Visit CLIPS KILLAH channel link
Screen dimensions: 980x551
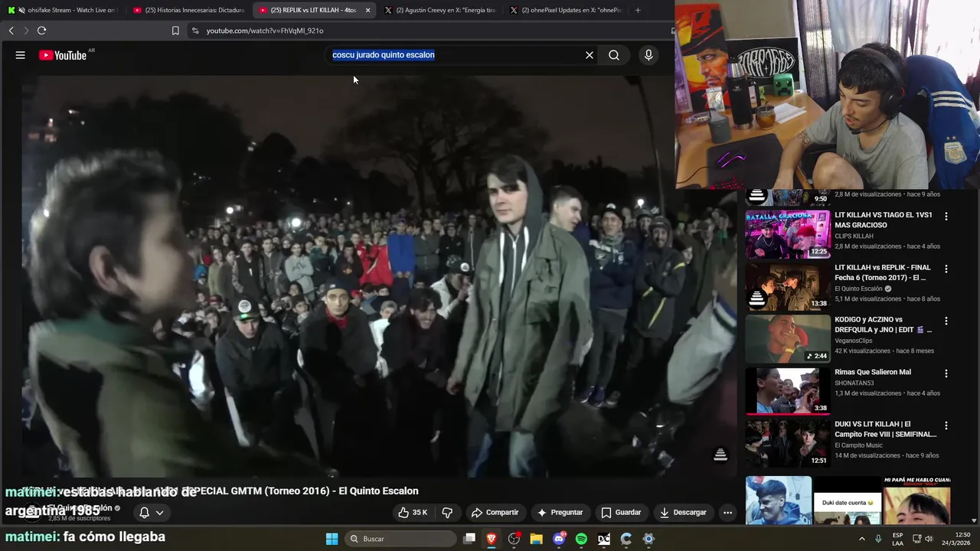[854, 236]
